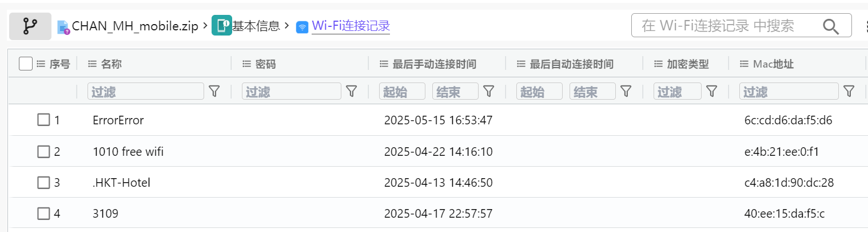Click the CHAN_MH_mobile.zip file icon
The height and width of the screenshot is (232, 868).
(x=63, y=27)
